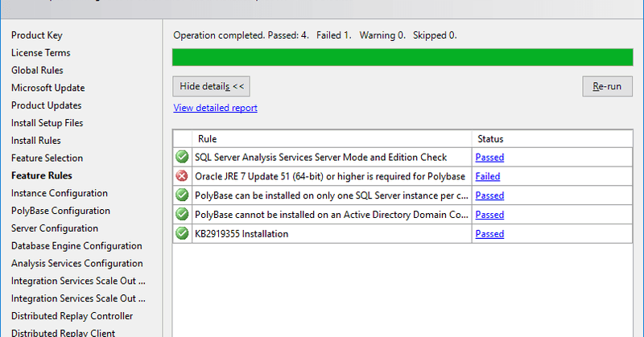
Task: Select Analysis Services Configuration step
Action: point(77,264)
